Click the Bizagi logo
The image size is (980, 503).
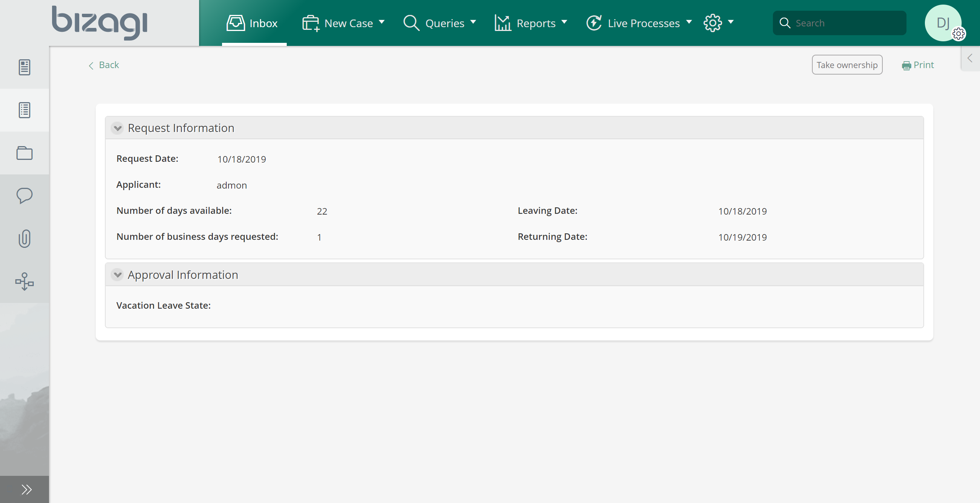[100, 23]
